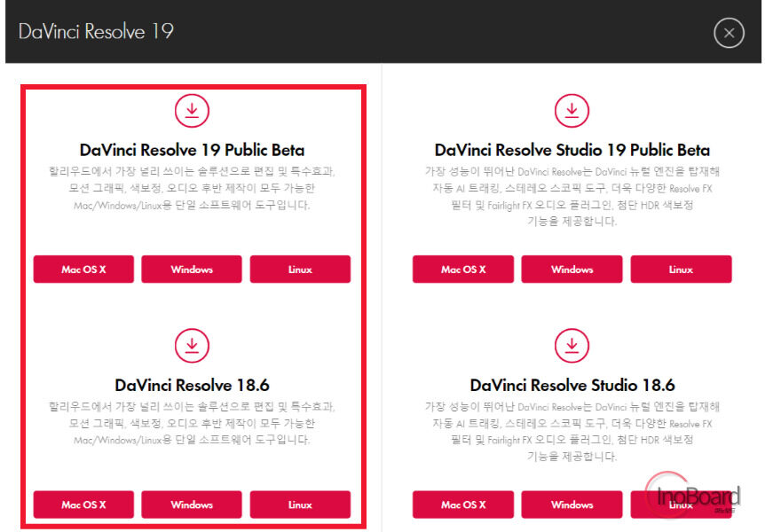
Task: Click the DaVinci Resolve 19 dialog title
Action: tap(96, 32)
